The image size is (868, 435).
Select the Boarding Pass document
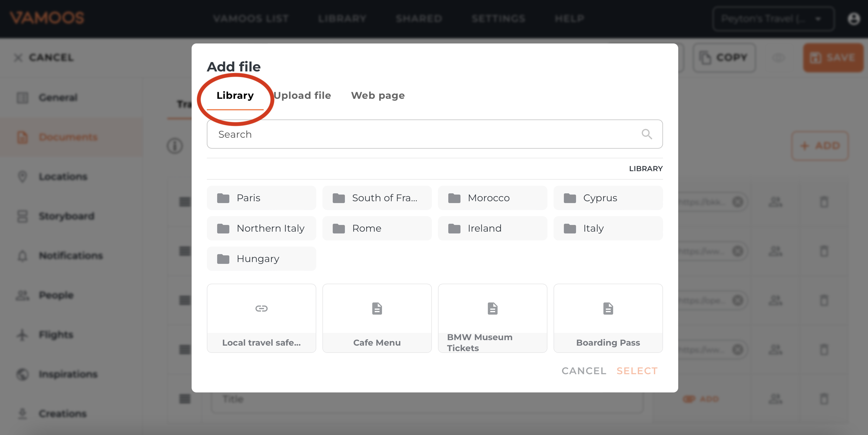pos(608,318)
